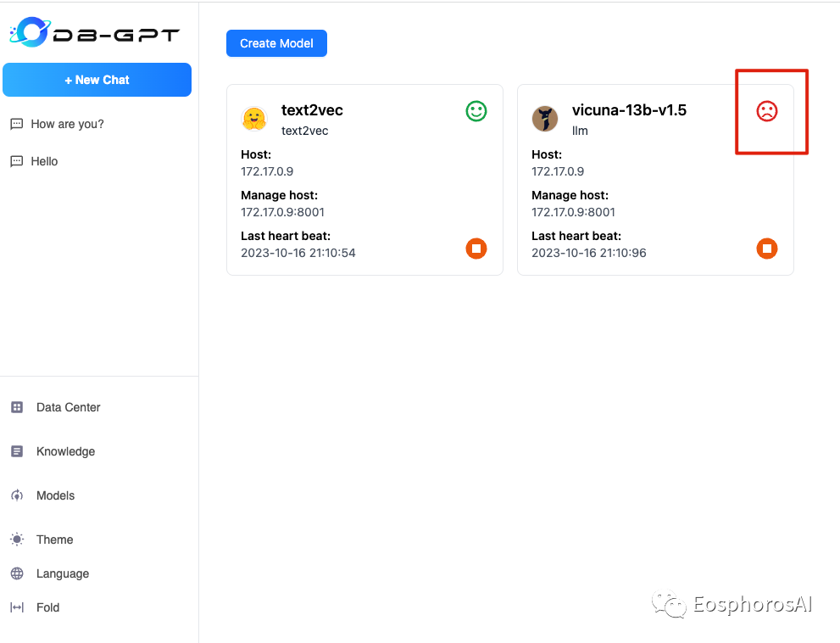The width and height of the screenshot is (840, 643).
Task: Open the Models page
Action: tap(55, 495)
